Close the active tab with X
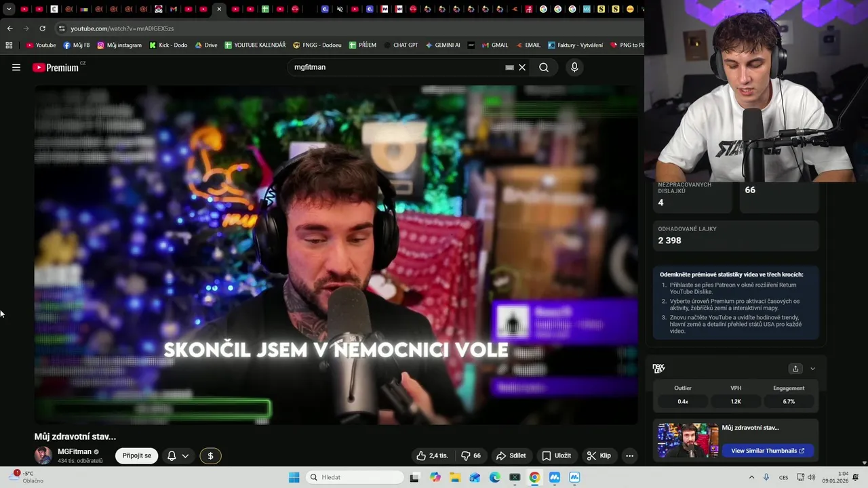 coord(219,9)
